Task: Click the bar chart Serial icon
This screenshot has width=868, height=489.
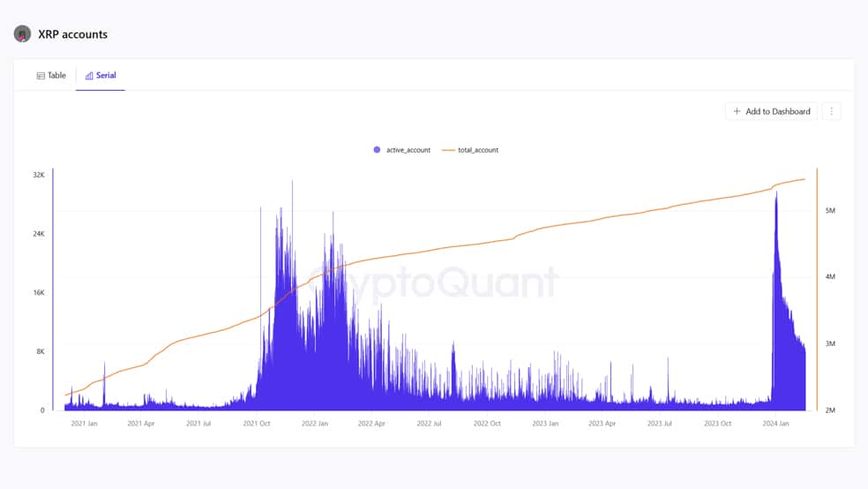Action: pyautogui.click(x=88, y=76)
